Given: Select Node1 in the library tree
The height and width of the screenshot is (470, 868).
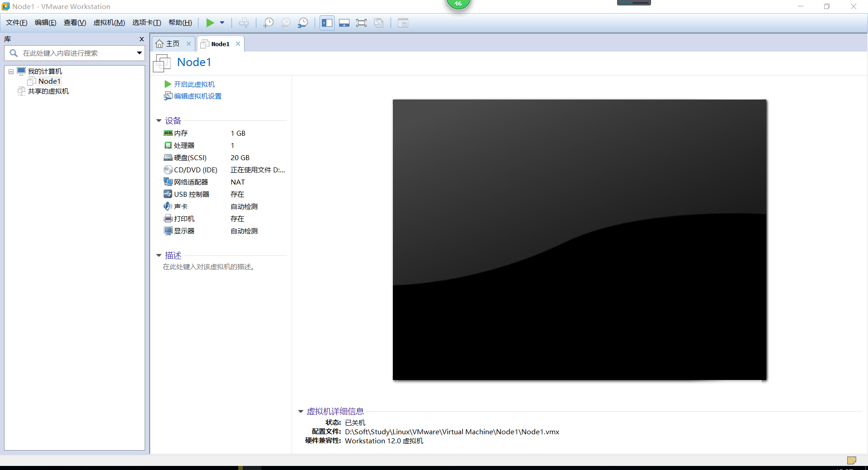Looking at the screenshot, I should (x=49, y=81).
